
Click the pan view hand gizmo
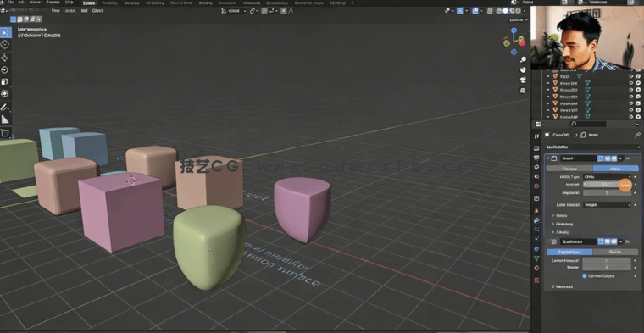[523, 69]
